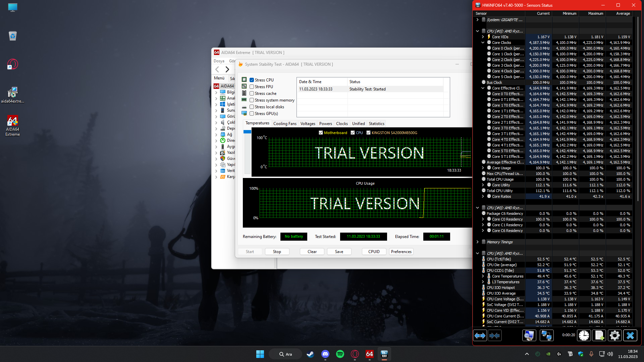Click Save button
This screenshot has height=362, width=644.
point(339,252)
